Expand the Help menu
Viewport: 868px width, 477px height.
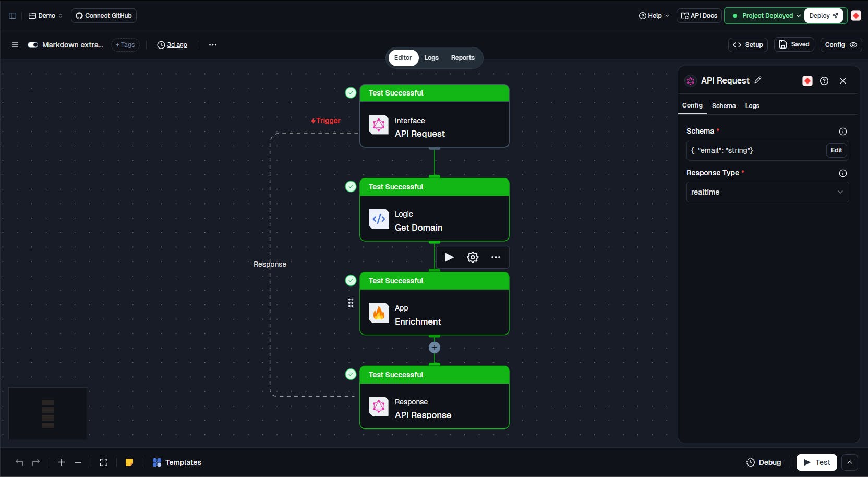coord(654,16)
